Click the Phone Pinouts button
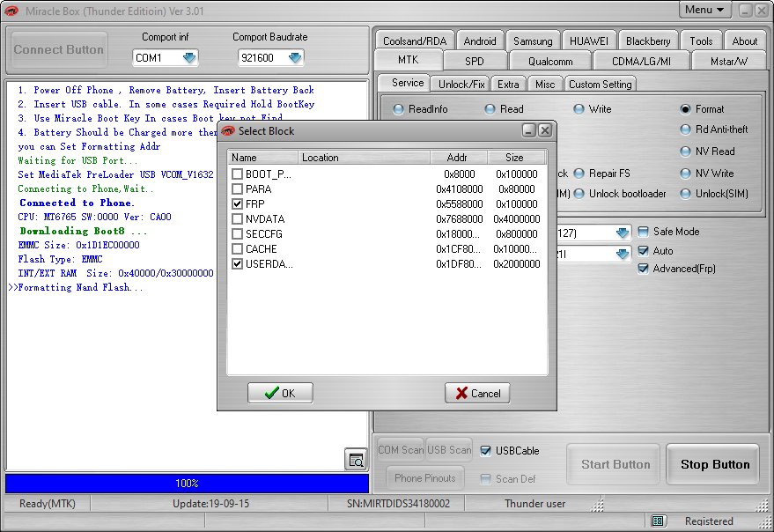774x532 pixels. tap(425, 478)
